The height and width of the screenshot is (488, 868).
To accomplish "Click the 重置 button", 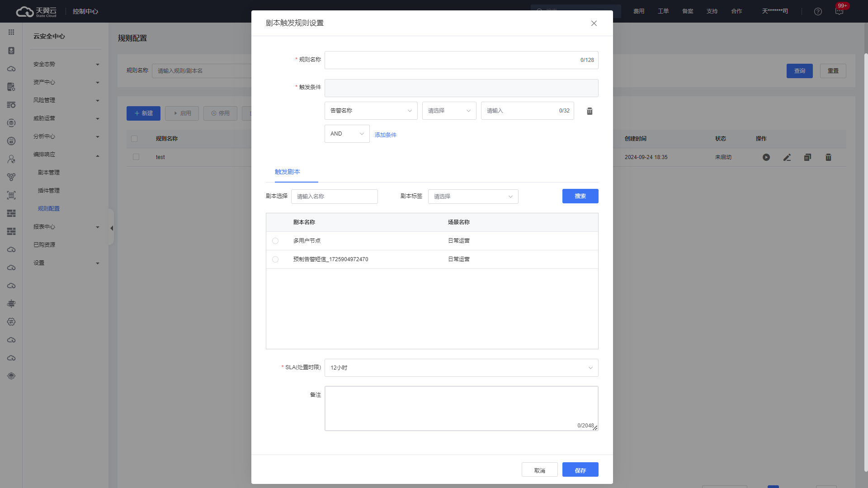I will tap(833, 71).
